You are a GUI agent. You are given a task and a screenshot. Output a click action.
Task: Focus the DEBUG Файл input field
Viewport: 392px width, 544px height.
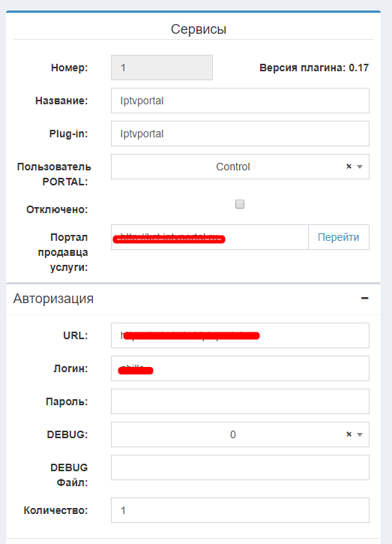click(x=240, y=467)
